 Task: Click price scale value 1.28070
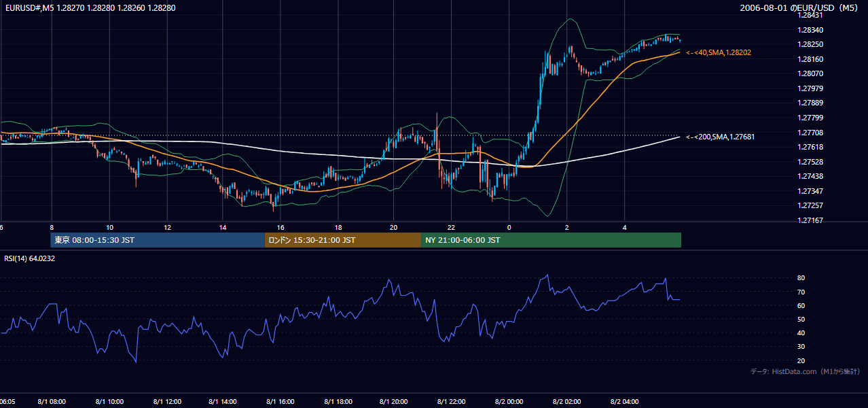pyautogui.click(x=810, y=73)
